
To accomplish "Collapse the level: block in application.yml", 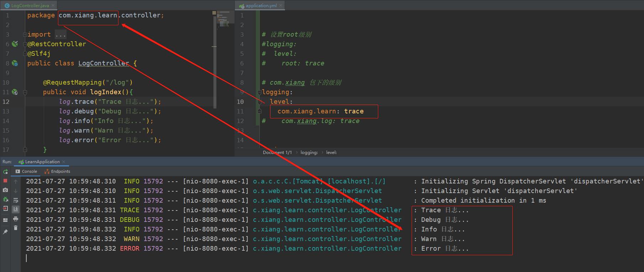I will (x=259, y=102).
